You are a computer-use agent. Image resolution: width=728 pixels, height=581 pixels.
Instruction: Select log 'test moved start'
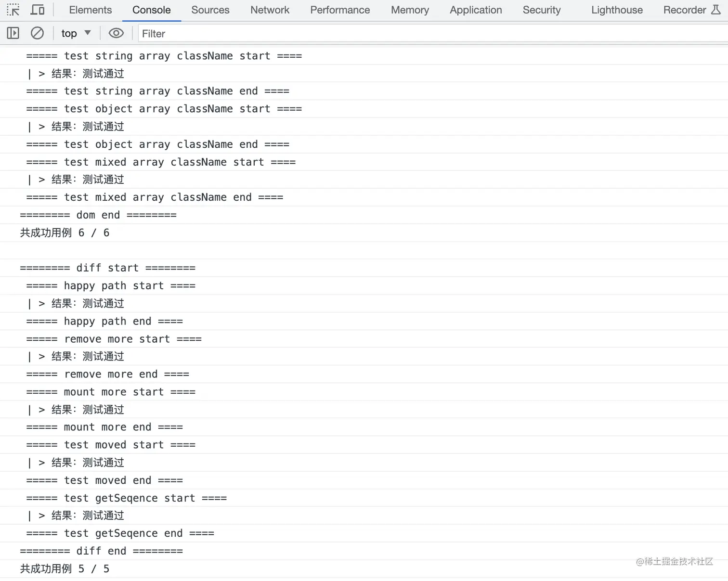pyautogui.click(x=364, y=445)
